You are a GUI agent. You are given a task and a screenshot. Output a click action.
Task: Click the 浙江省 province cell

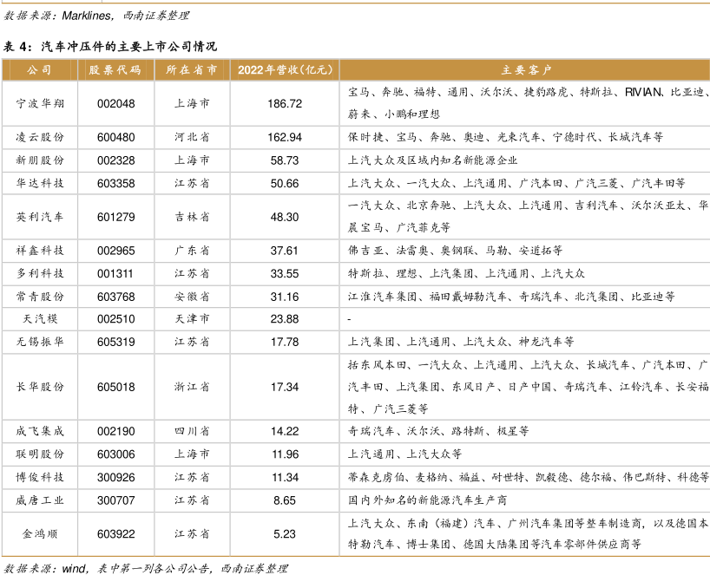[x=192, y=387]
